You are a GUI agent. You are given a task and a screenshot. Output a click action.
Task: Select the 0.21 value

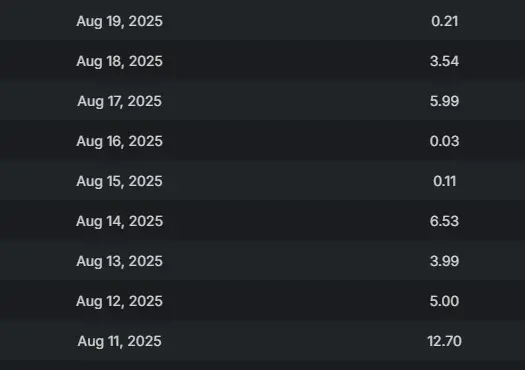(x=444, y=21)
